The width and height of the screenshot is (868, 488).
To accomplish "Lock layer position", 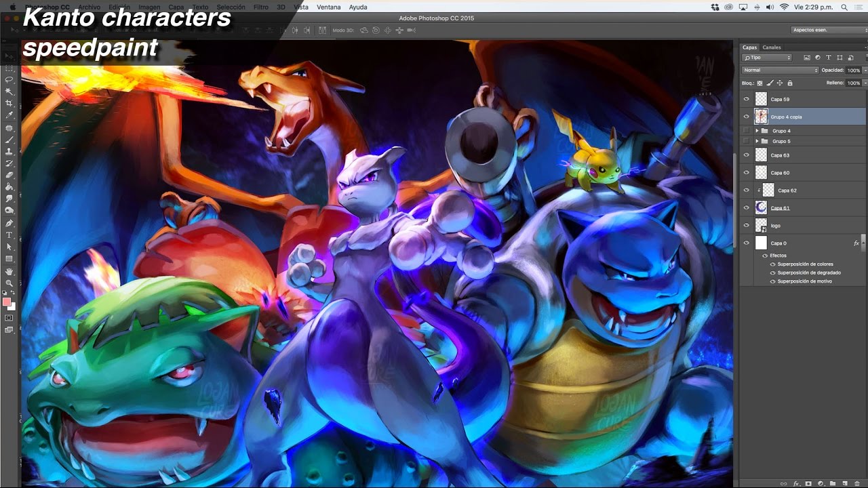I will [780, 83].
